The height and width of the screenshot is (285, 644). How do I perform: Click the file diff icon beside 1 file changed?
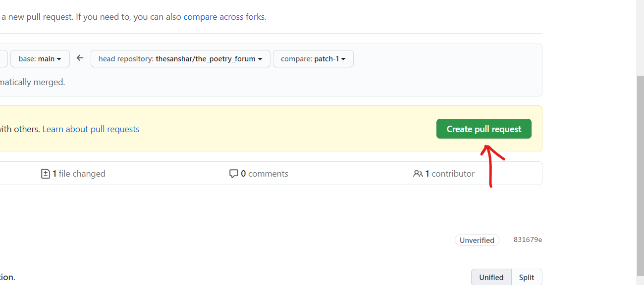click(x=45, y=174)
